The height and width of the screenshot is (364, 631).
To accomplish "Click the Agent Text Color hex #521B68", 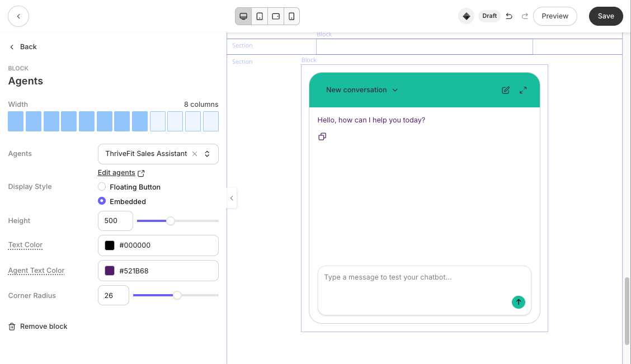I will coord(134,271).
